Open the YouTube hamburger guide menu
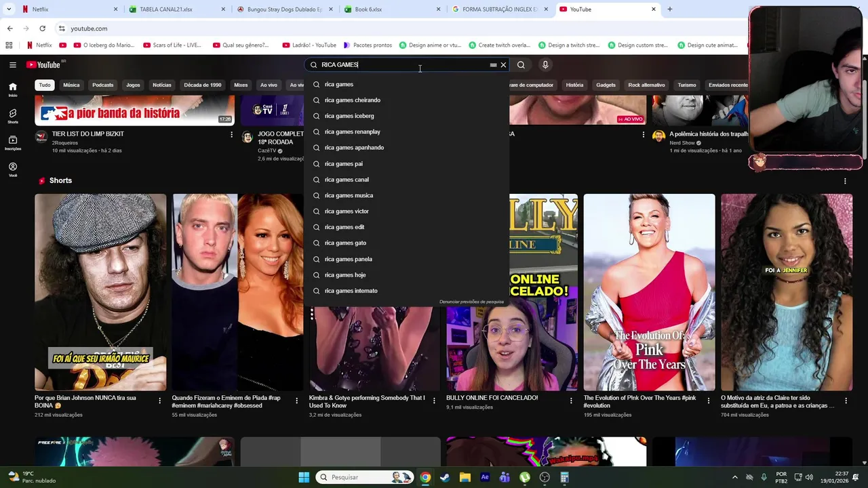 [x=12, y=65]
